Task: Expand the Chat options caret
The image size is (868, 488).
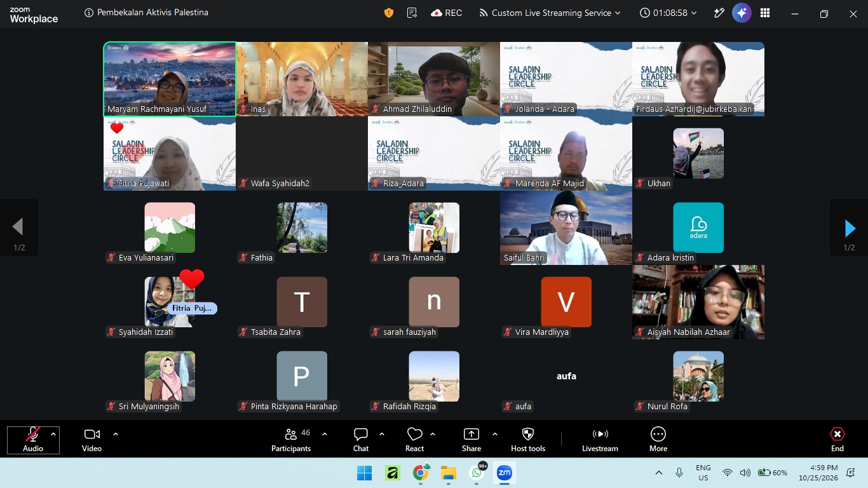Action: [382, 434]
